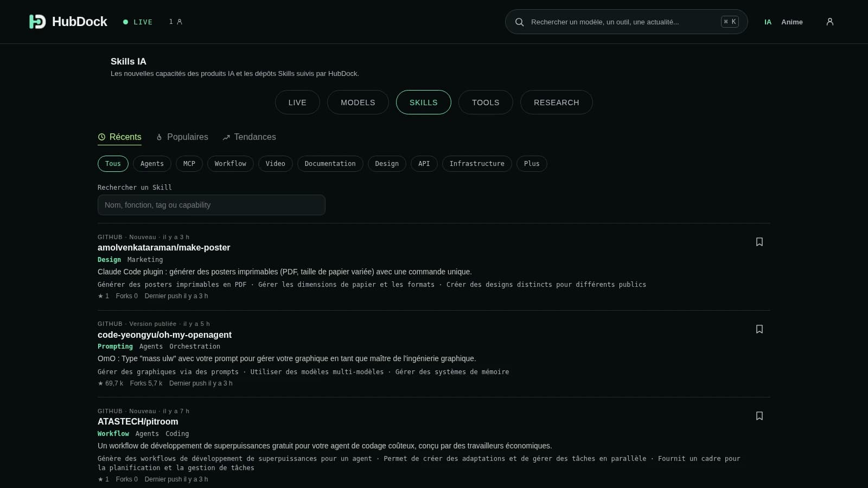Bookmark the code-yeongyu/oh-my-openagent skill
The height and width of the screenshot is (488, 868).
tap(759, 329)
